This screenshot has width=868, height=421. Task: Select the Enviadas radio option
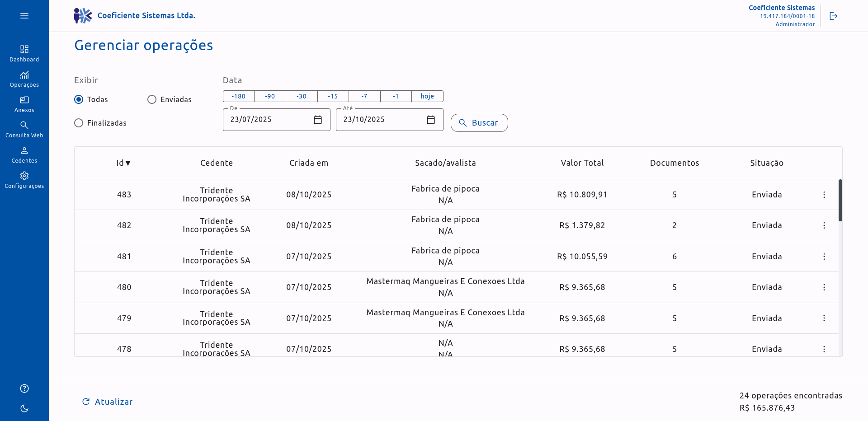(x=152, y=99)
